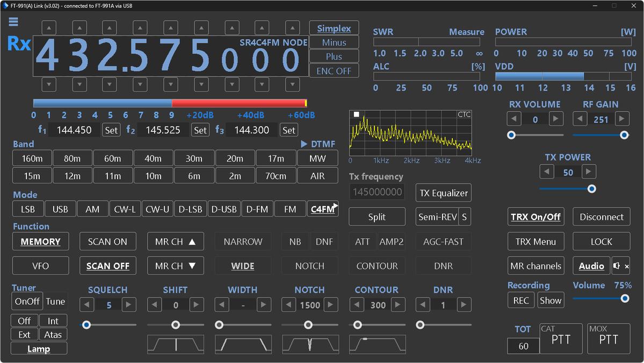Select the contour filter shape icon

[377, 344]
